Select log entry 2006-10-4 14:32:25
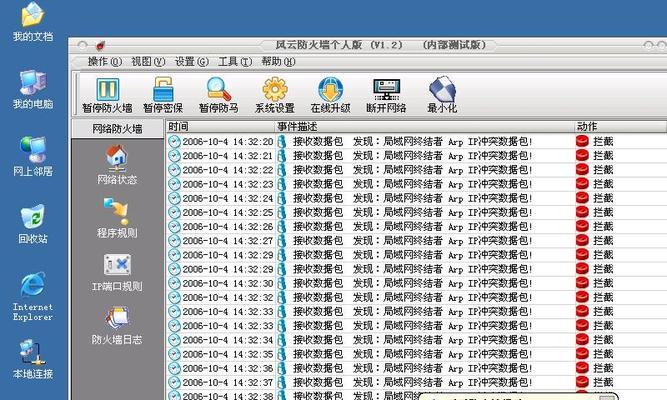Viewport: 667px width, 400px height. (x=416, y=212)
